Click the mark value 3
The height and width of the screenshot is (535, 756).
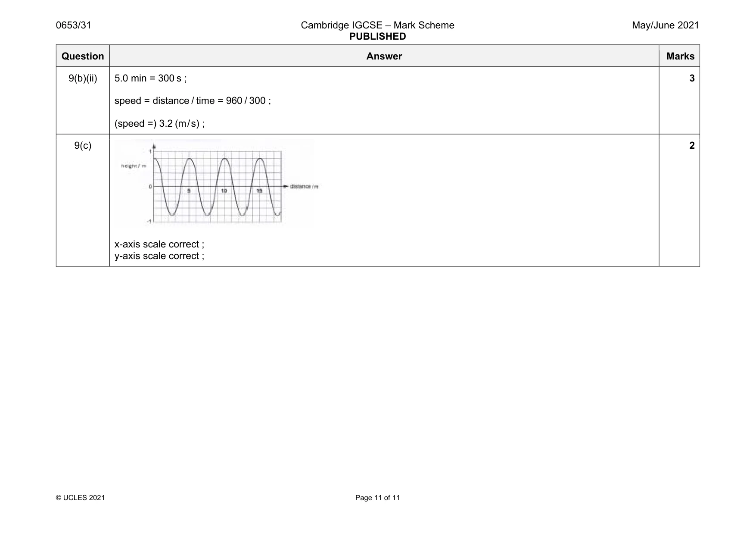tap(692, 78)
